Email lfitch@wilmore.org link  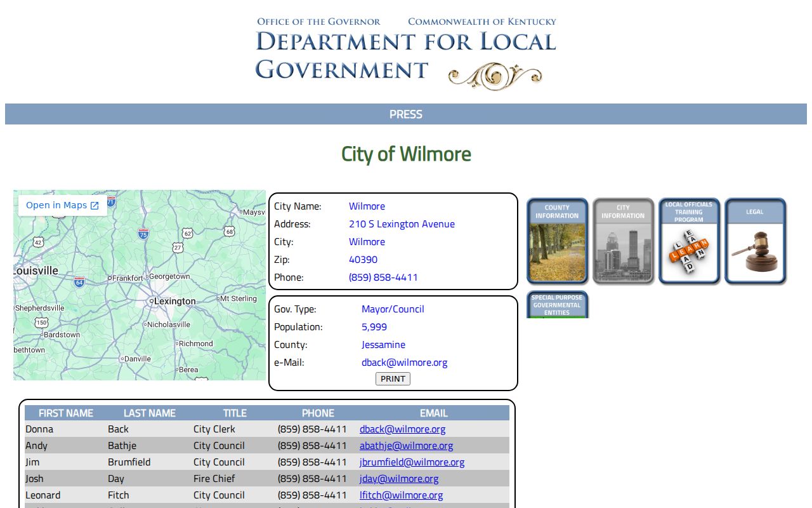[401, 495]
